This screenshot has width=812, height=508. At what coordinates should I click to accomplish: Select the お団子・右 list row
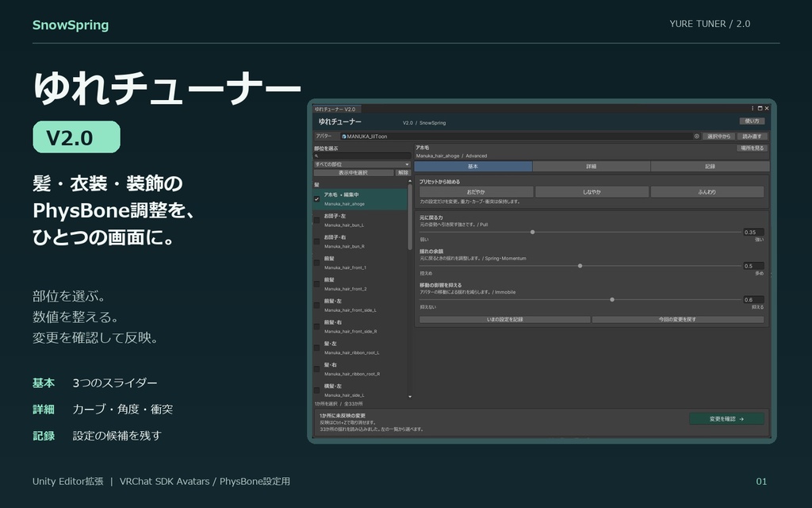[x=360, y=241]
